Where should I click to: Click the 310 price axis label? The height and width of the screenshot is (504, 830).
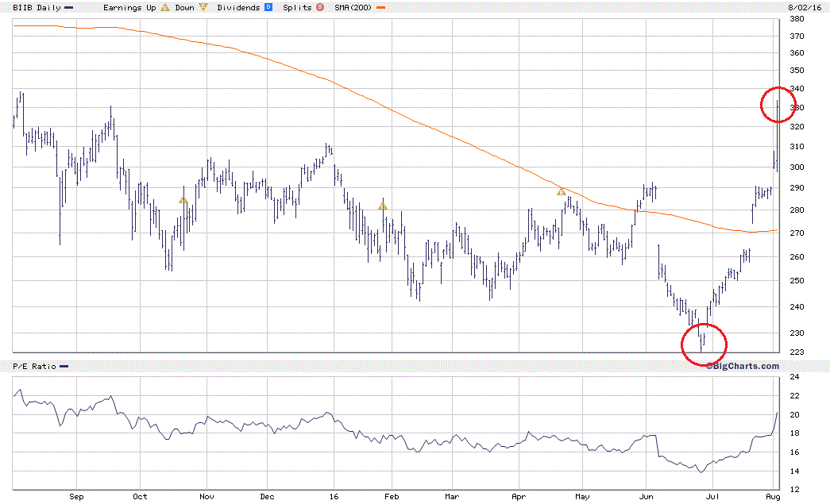[797, 147]
